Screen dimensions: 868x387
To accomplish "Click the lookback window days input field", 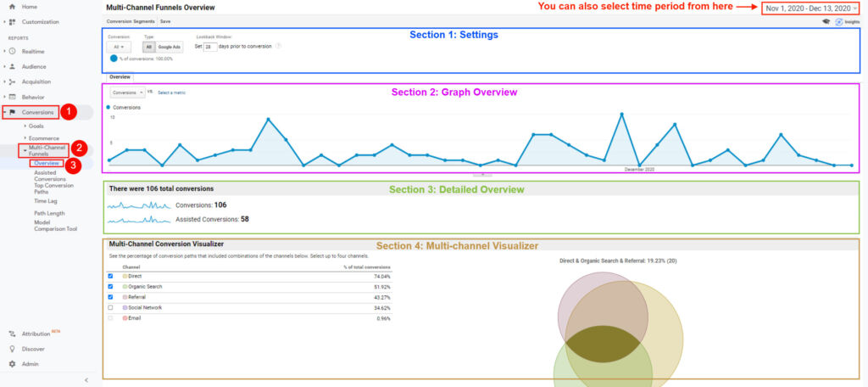I will (210, 48).
